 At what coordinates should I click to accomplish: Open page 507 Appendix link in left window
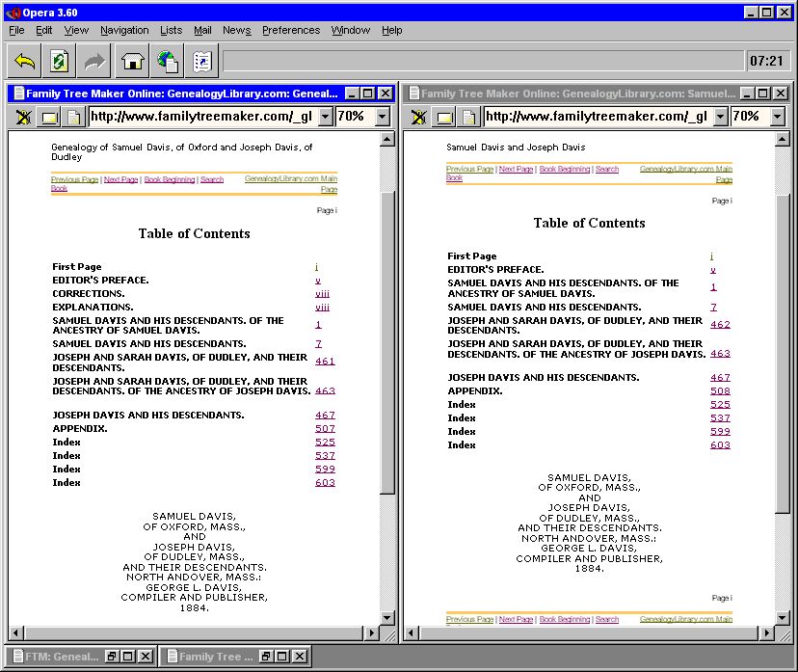[x=325, y=429]
